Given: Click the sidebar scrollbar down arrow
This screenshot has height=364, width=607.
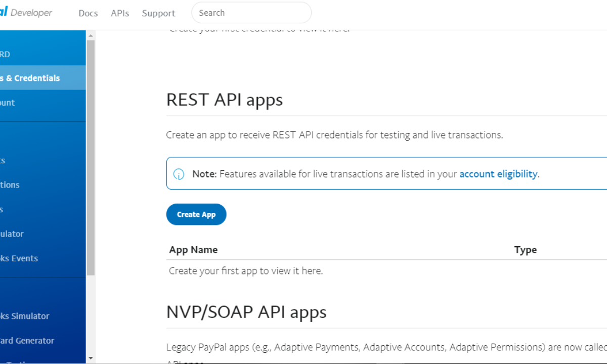Looking at the screenshot, I should (91, 358).
